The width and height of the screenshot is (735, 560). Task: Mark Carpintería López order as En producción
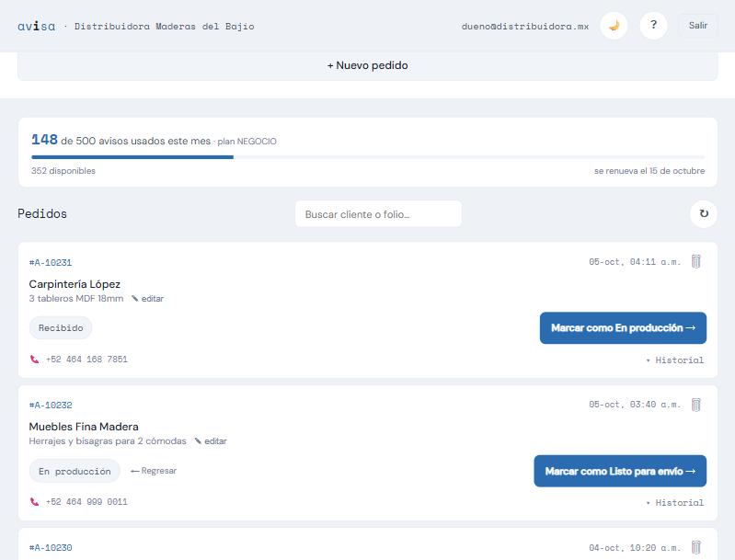coord(623,328)
